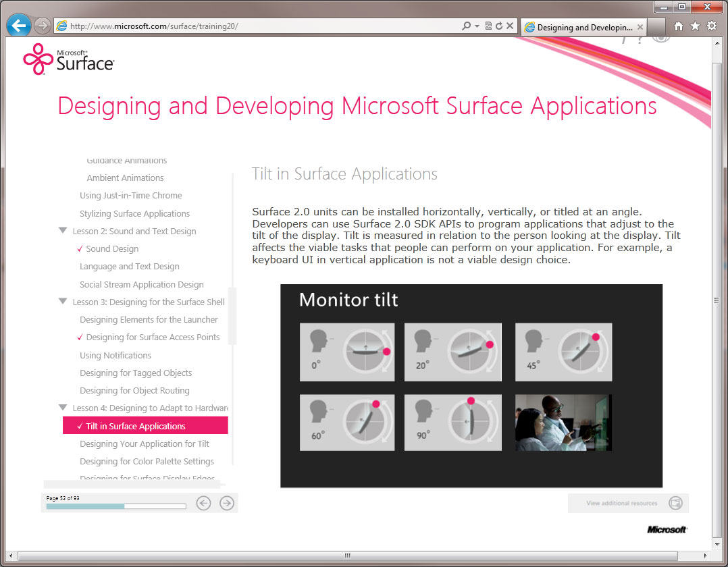728x567 pixels.
Task: Open the address bar autocomplete dropdown arrow
Action: pyautogui.click(x=477, y=26)
